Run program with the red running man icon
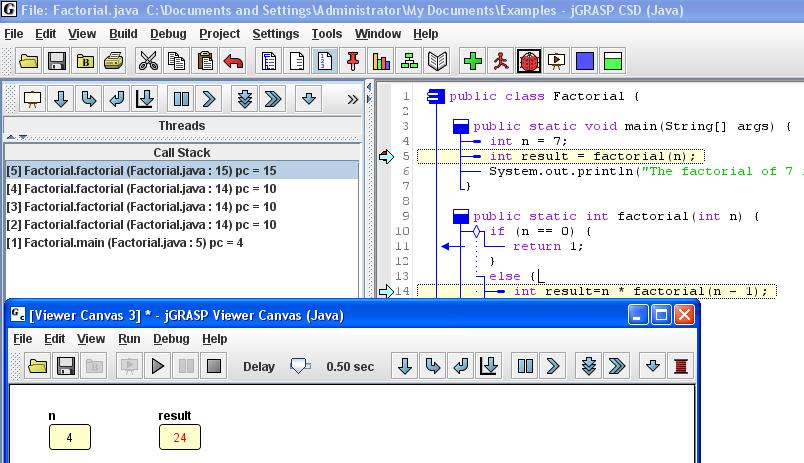This screenshot has width=804, height=463. click(501, 61)
